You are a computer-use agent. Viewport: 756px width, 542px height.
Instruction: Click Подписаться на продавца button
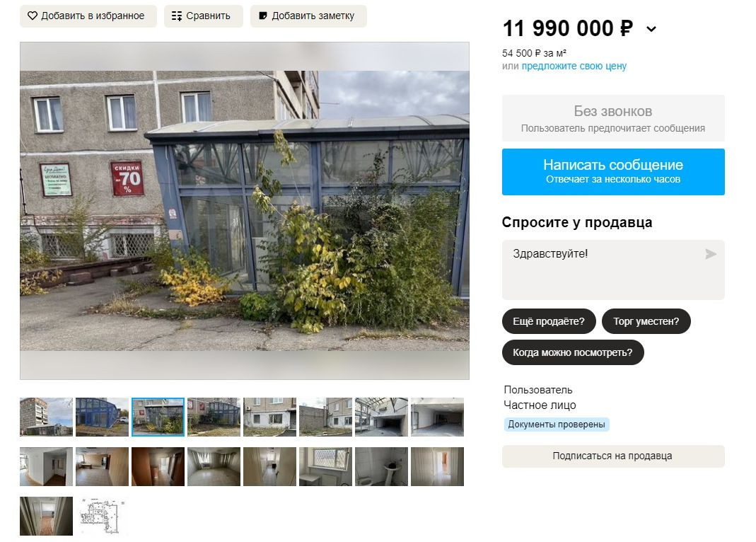[x=613, y=456]
